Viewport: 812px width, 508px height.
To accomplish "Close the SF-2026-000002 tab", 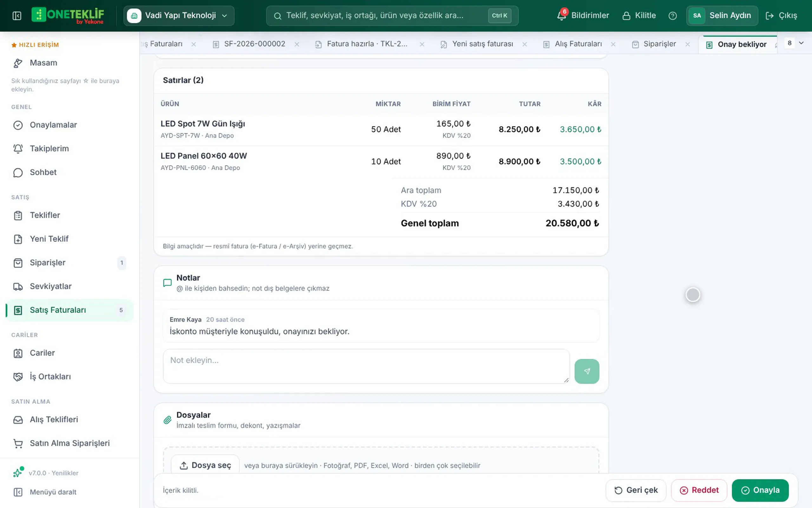I will point(297,44).
